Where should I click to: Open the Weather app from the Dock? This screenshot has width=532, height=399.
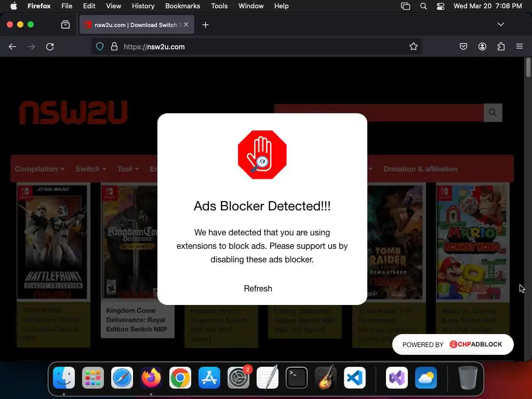click(426, 378)
